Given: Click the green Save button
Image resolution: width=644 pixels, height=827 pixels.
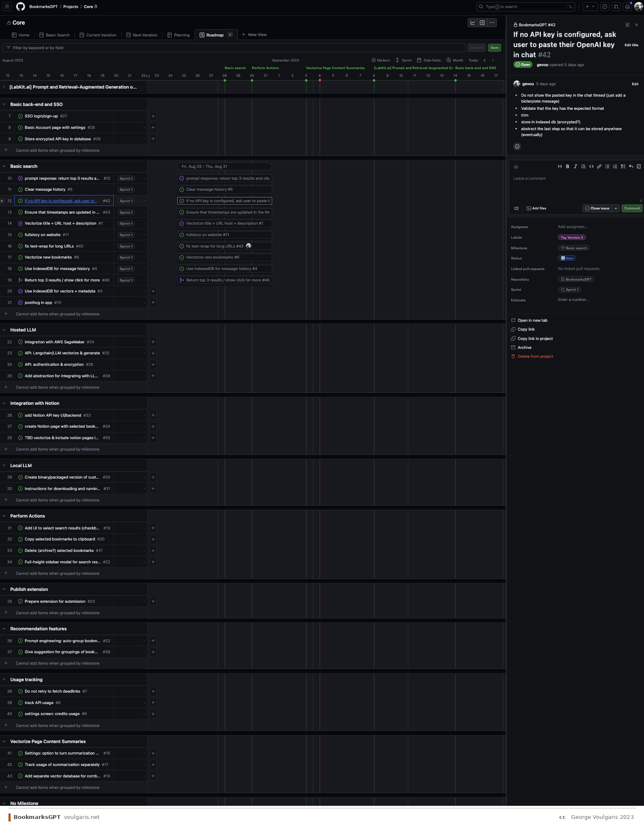Looking at the screenshot, I should pos(494,48).
